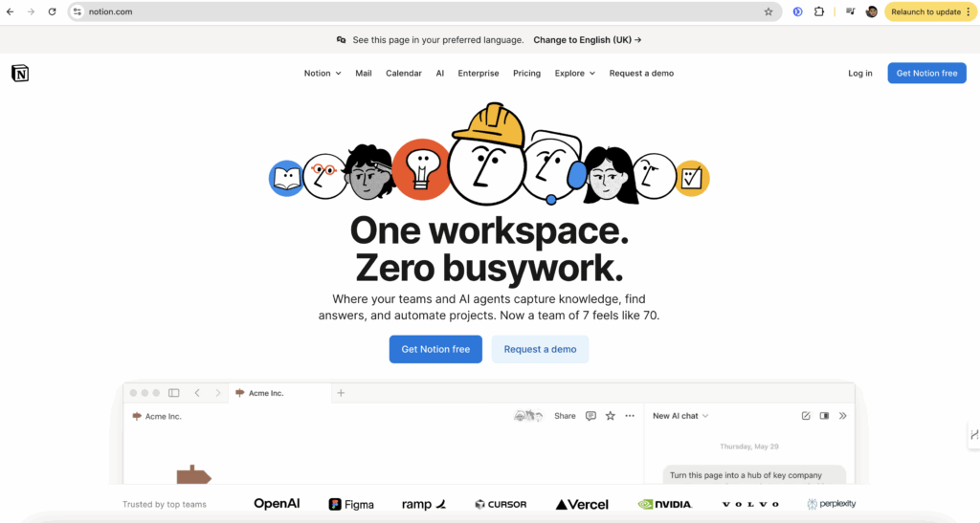Open the Extensions puzzle icon
This screenshot has width=980, height=523.
(x=819, y=11)
